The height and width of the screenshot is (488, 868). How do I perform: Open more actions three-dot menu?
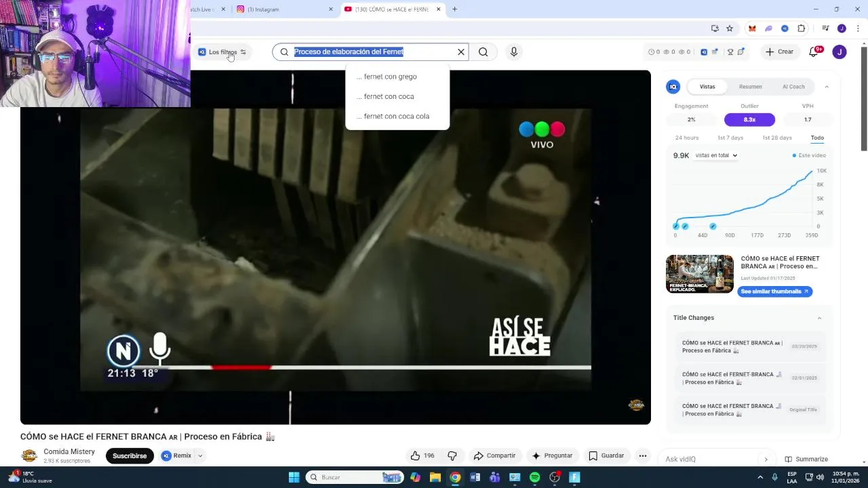click(642, 455)
